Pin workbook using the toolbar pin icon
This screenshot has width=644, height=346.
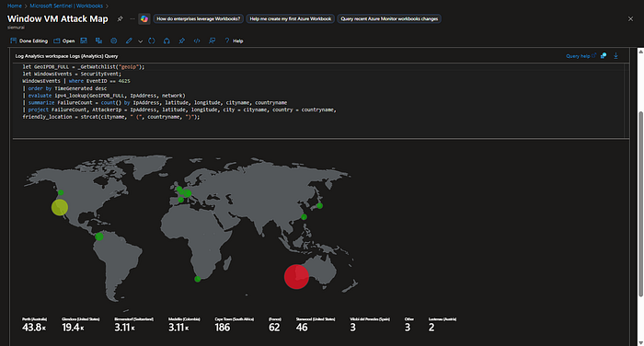point(182,40)
